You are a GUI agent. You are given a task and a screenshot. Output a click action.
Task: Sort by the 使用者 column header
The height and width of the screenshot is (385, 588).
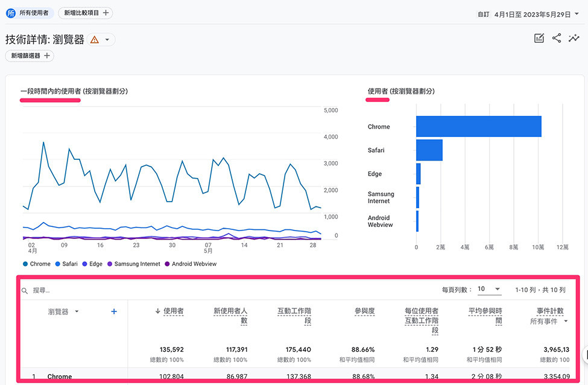coord(173,311)
